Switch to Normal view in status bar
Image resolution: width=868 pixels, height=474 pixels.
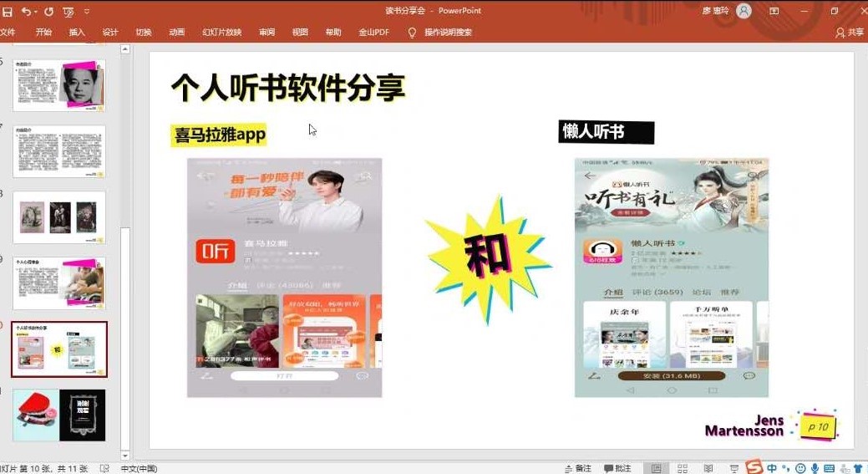click(656, 468)
